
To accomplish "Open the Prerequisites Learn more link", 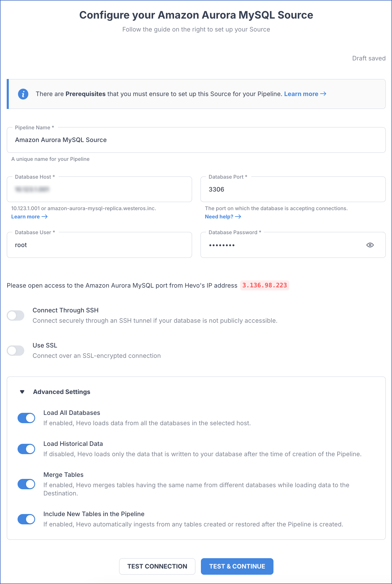I will pos(305,94).
